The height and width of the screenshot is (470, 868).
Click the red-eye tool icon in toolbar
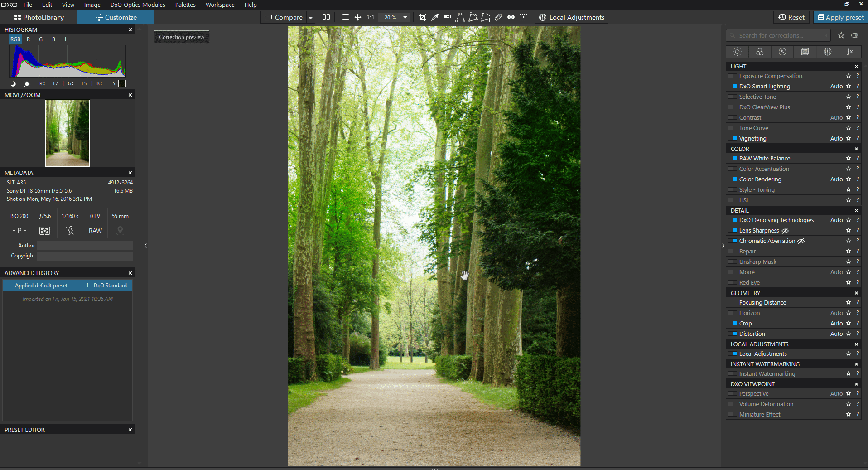coord(511,18)
